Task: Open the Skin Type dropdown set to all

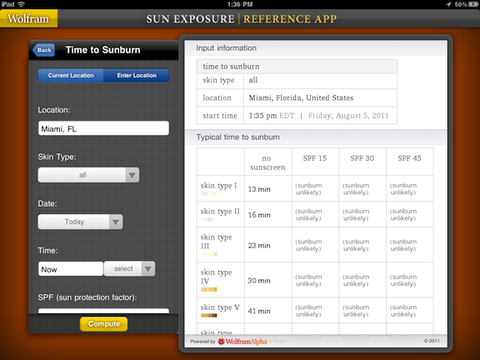Action: (x=88, y=175)
